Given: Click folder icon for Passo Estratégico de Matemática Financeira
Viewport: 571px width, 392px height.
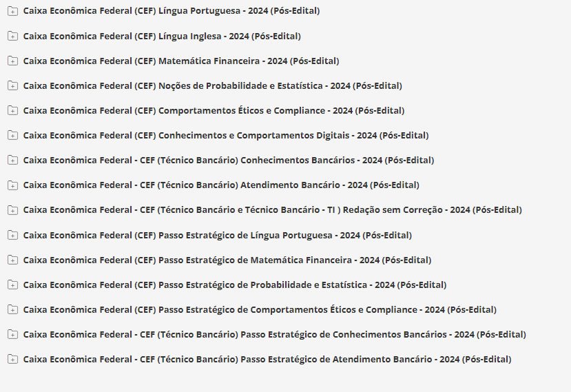Looking at the screenshot, I should pyautogui.click(x=12, y=260).
